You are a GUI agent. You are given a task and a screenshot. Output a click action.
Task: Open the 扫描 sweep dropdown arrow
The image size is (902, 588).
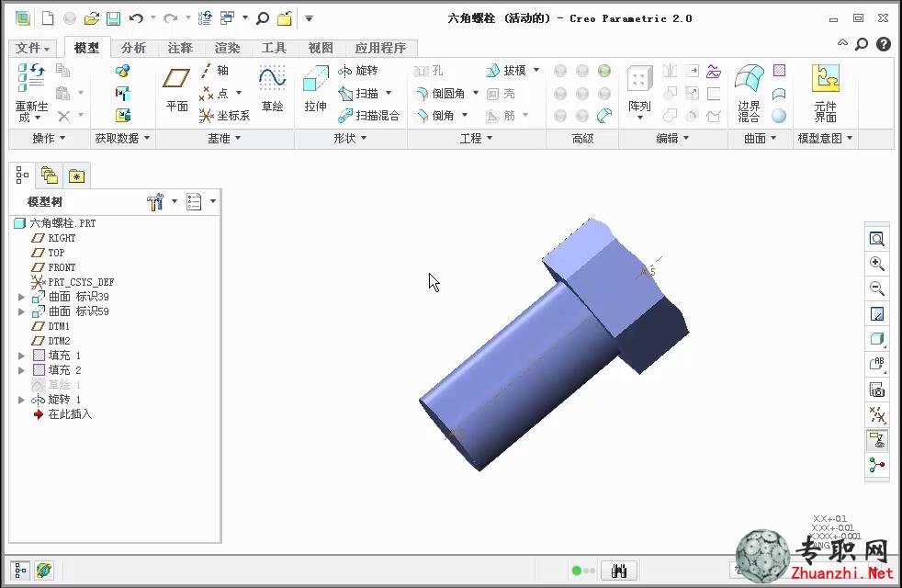pos(389,93)
